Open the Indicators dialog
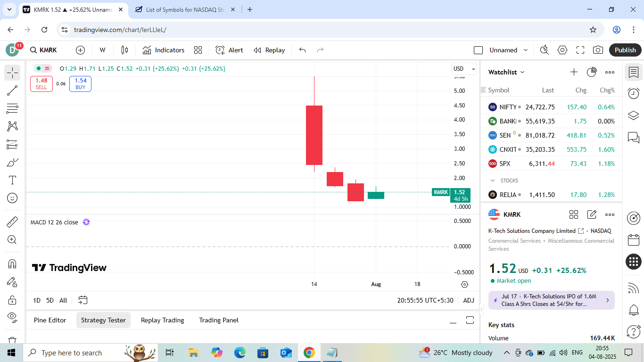Viewport: 644px width, 362px height. pos(164,50)
